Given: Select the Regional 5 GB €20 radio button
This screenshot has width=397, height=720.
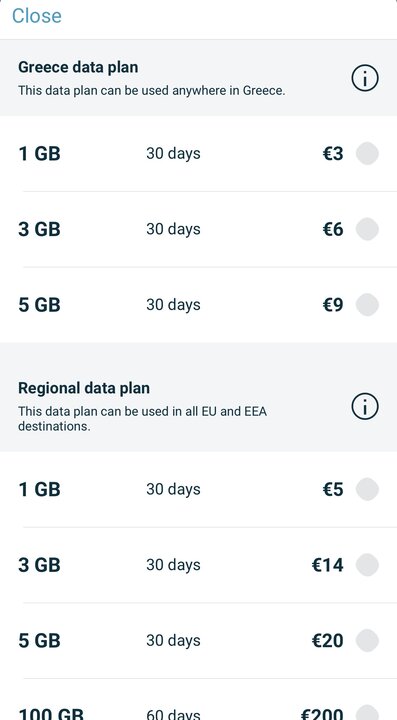Looking at the screenshot, I should click(367, 641).
